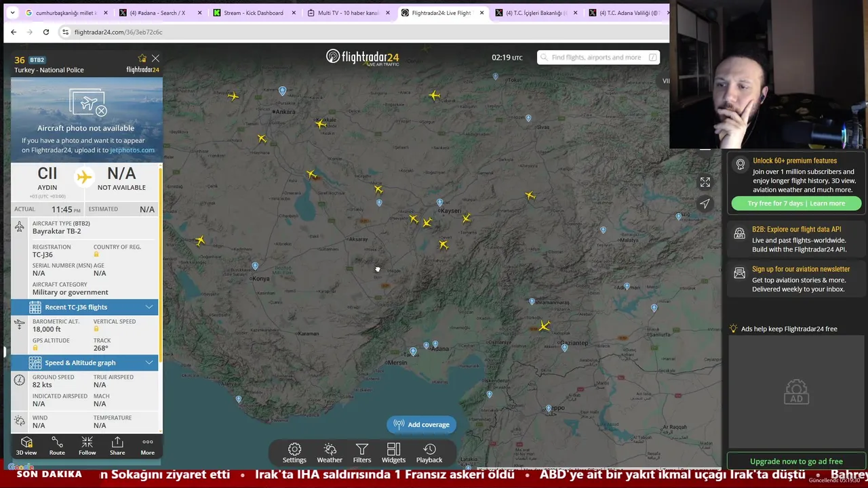Viewport: 868px width, 488px height.
Task: Open map Settings
Action: [x=294, y=453]
